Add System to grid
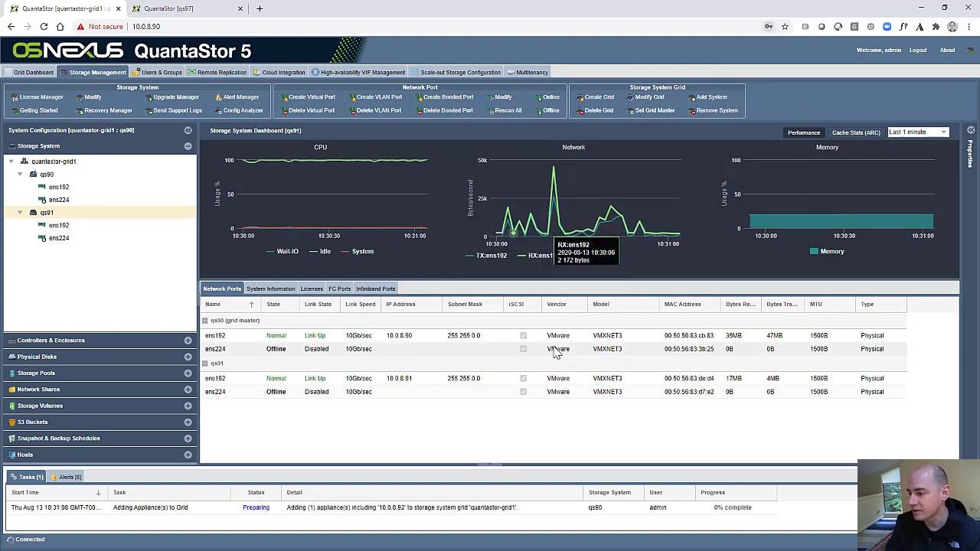 707,97
